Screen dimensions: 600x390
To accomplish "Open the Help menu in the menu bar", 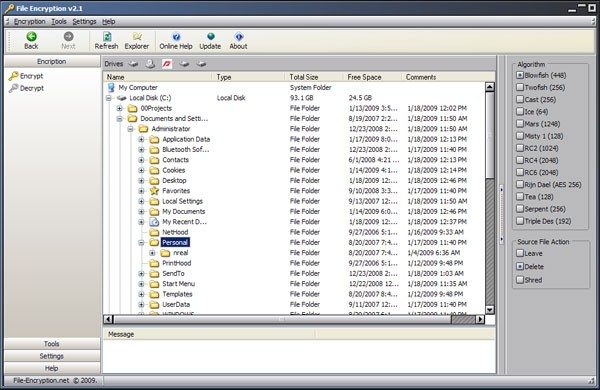I will (109, 21).
